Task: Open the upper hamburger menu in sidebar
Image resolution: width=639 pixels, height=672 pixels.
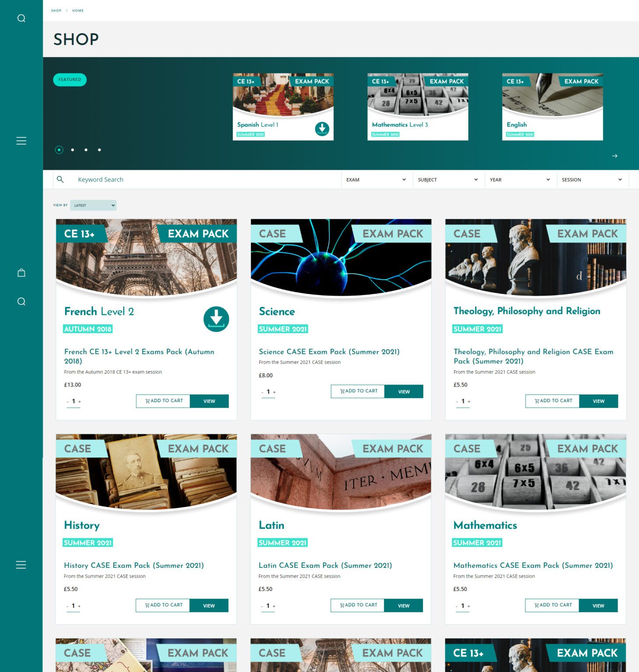Action: [21, 141]
